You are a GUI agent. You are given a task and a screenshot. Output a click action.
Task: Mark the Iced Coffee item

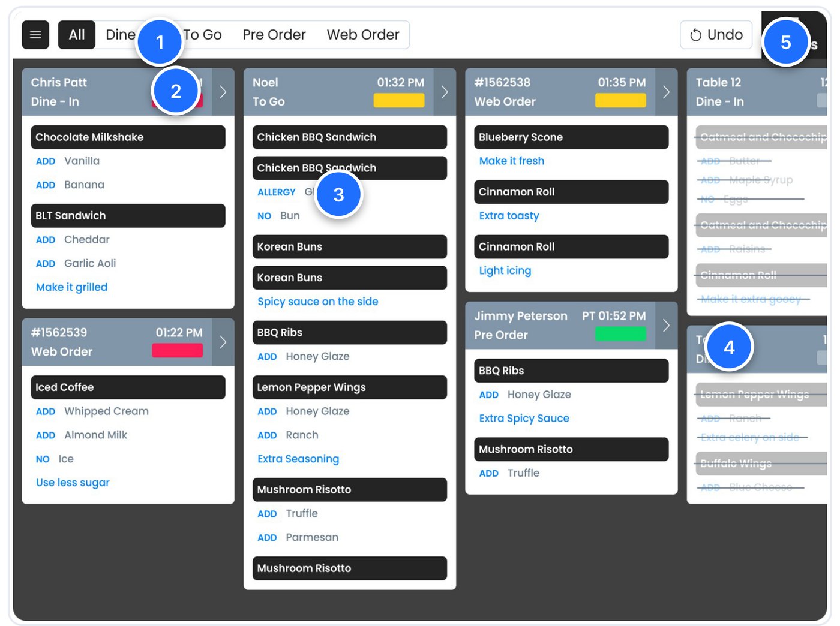click(128, 387)
